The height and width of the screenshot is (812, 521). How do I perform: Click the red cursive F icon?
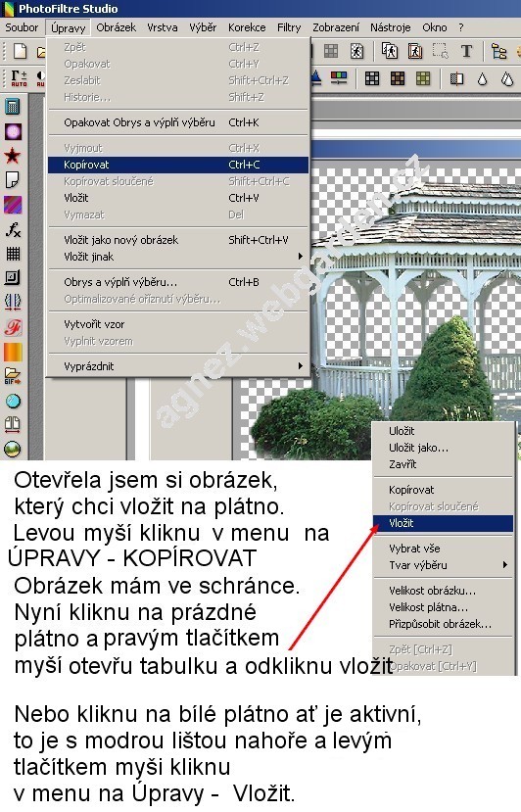click(13, 327)
